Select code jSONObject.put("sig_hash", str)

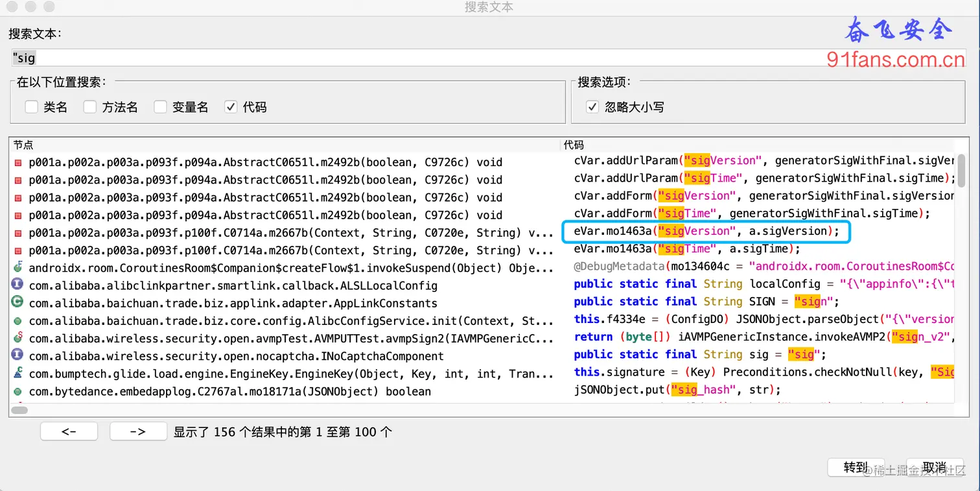[x=677, y=390]
